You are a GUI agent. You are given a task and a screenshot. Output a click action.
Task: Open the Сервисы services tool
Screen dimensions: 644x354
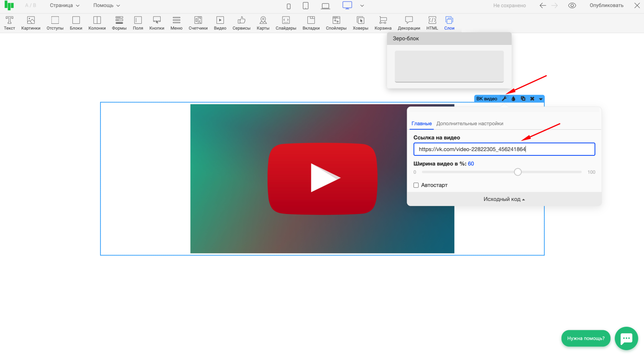click(242, 23)
